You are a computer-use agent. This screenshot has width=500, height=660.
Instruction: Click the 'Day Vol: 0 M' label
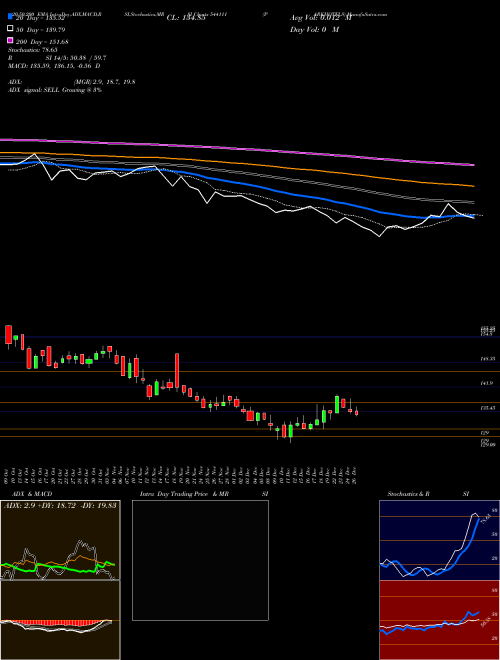click(314, 30)
